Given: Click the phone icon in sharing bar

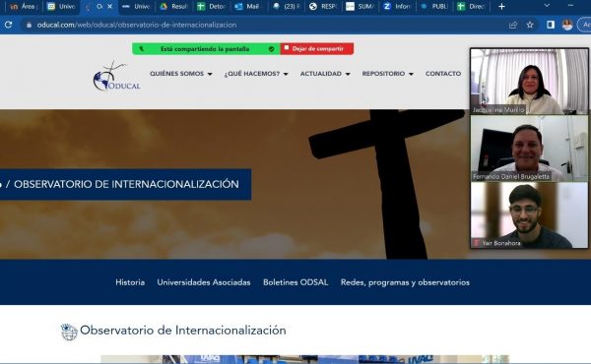Looking at the screenshot, I should click(x=142, y=49).
